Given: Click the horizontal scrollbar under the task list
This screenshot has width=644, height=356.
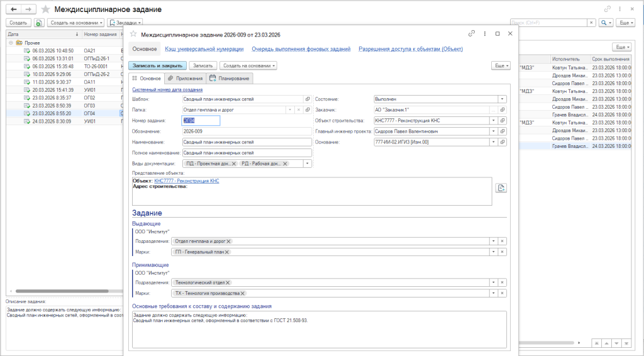Looking at the screenshot, I should click(62, 291).
